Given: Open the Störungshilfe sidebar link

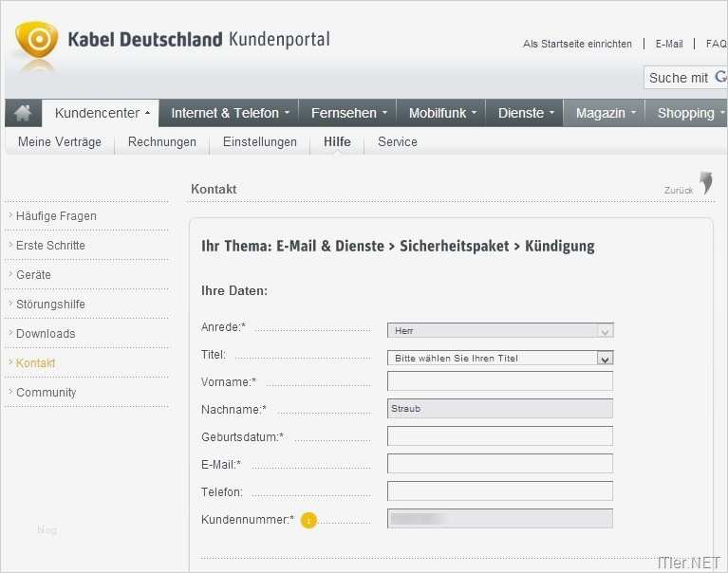Looking at the screenshot, I should point(50,305).
